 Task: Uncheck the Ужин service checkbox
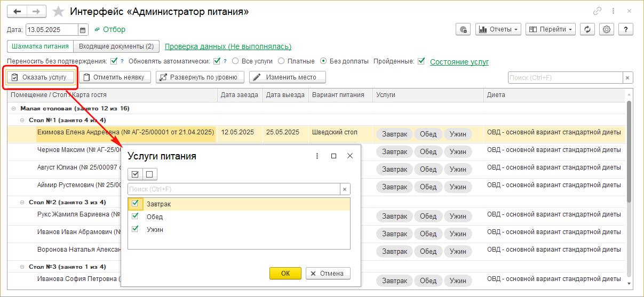pos(136,229)
